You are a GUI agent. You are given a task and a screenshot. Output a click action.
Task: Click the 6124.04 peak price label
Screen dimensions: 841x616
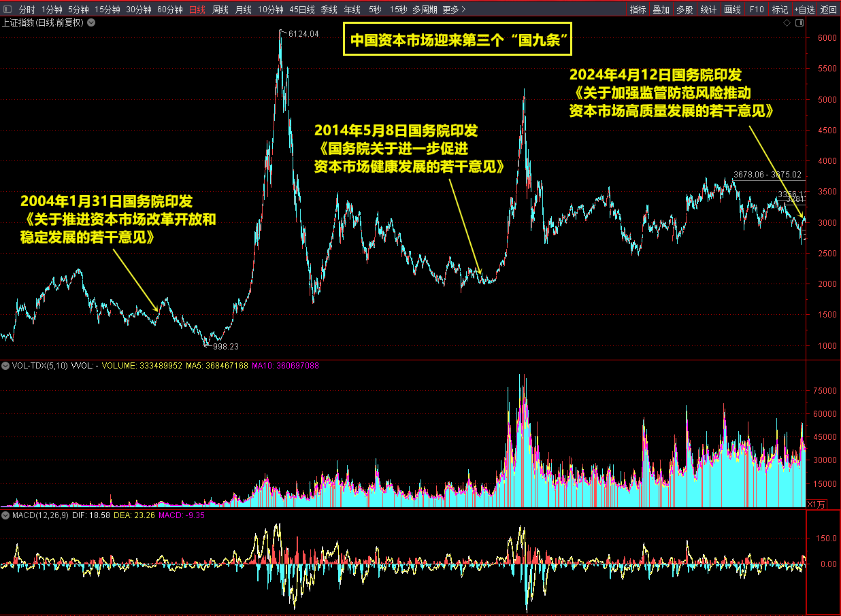point(303,33)
